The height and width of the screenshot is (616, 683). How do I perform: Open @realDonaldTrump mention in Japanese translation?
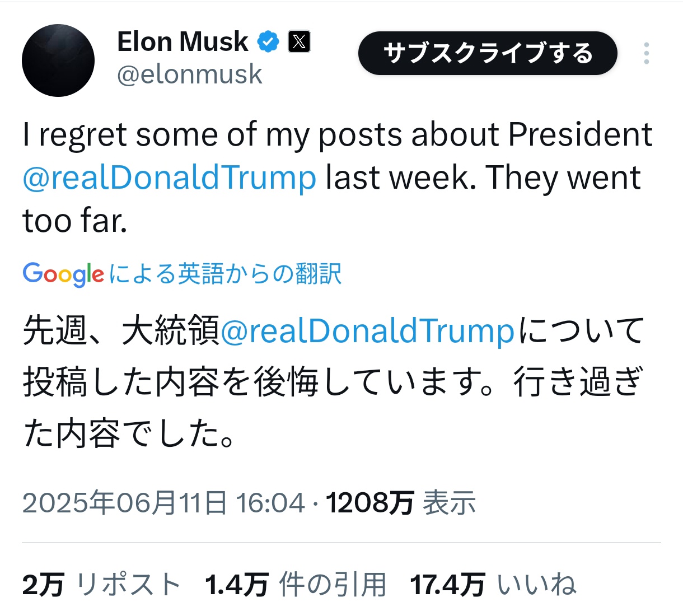click(367, 331)
